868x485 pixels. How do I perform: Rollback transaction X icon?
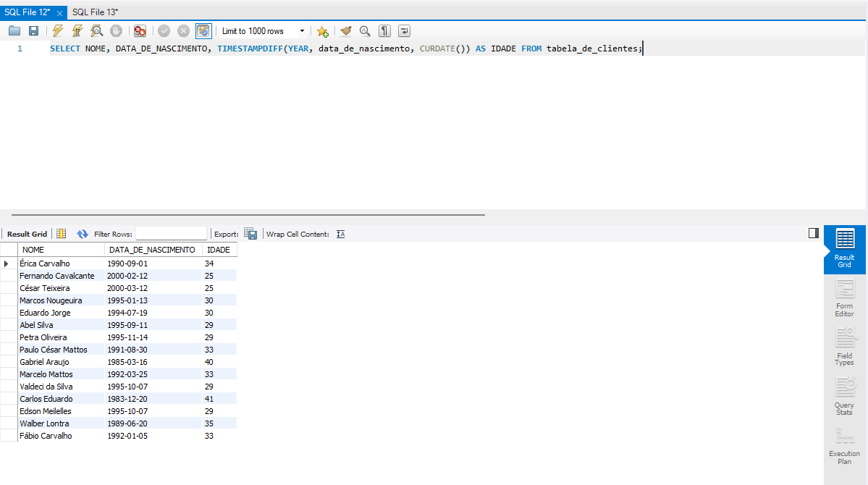[184, 31]
